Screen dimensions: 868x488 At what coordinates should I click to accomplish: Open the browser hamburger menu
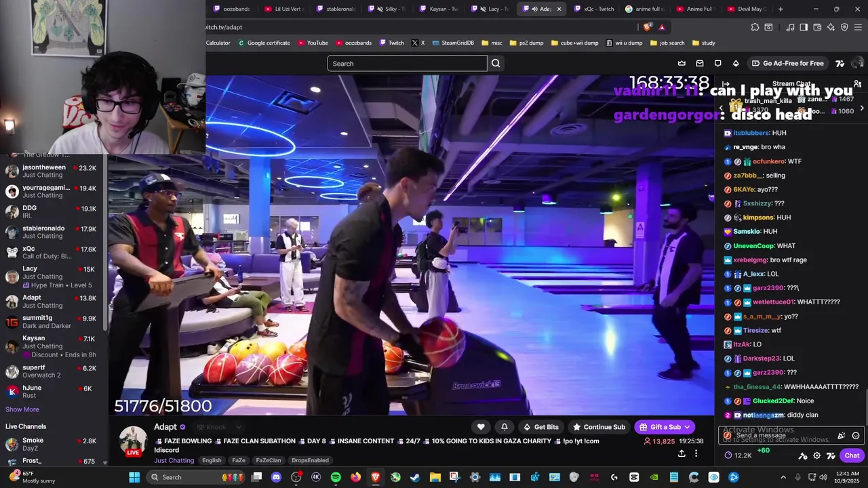pos(858,27)
